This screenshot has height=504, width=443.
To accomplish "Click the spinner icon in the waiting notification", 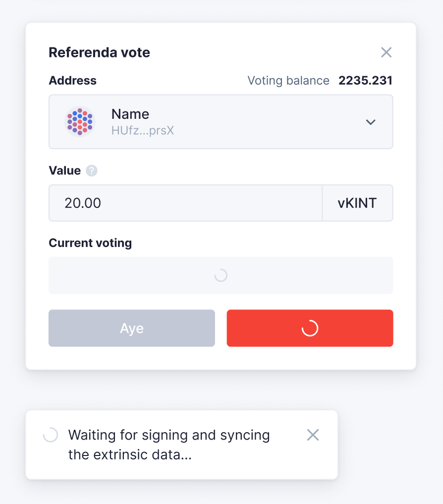I will (50, 435).
